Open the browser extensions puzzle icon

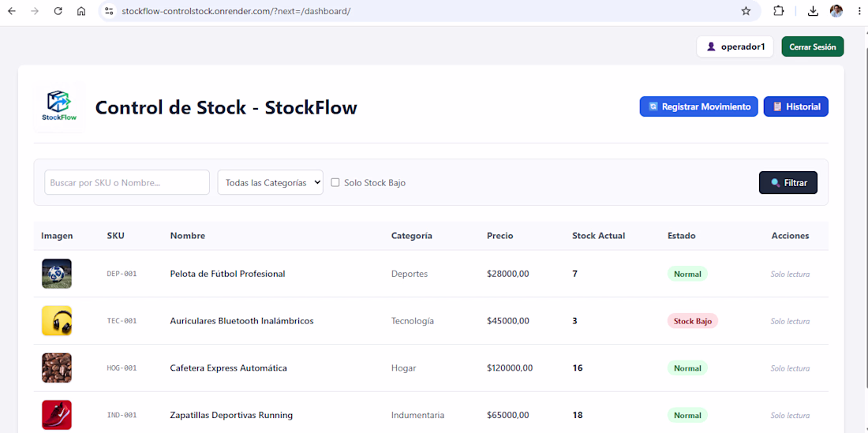click(778, 11)
